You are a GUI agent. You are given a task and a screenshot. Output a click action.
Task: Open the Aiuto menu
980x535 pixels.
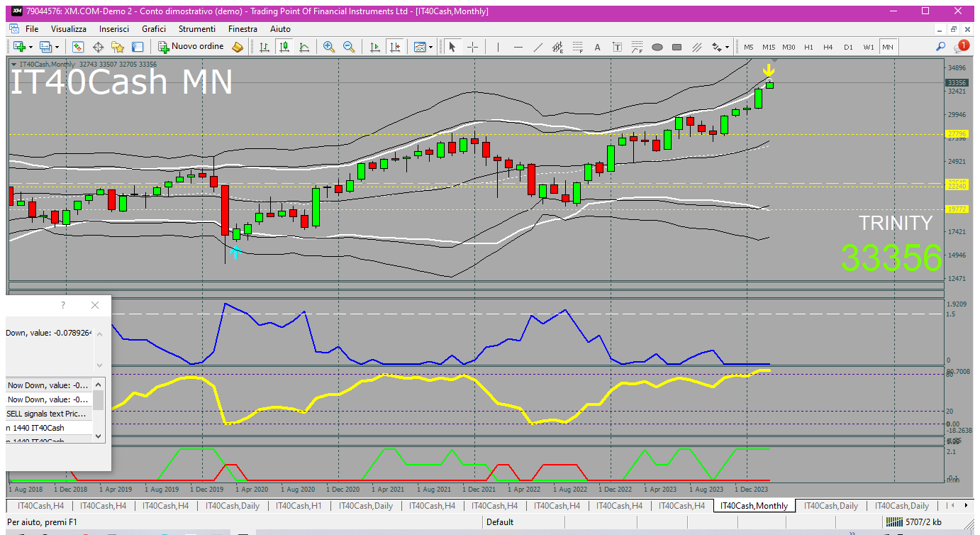[x=280, y=29]
